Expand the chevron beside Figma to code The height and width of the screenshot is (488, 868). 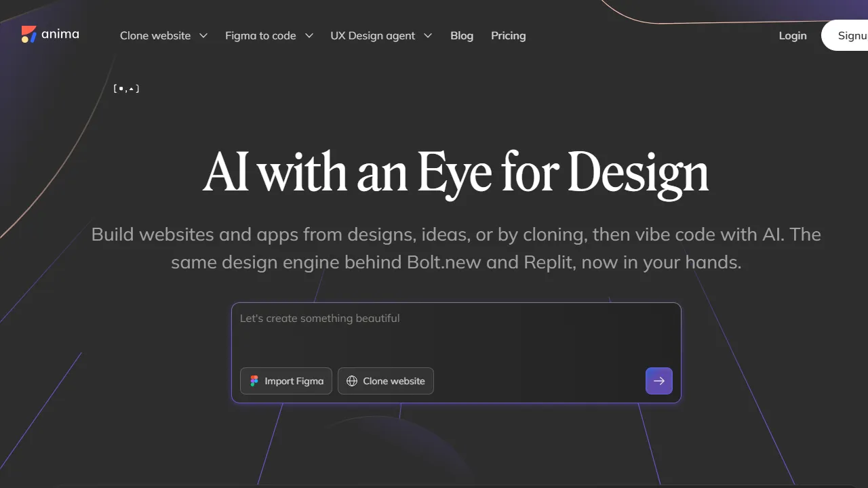pyautogui.click(x=309, y=35)
